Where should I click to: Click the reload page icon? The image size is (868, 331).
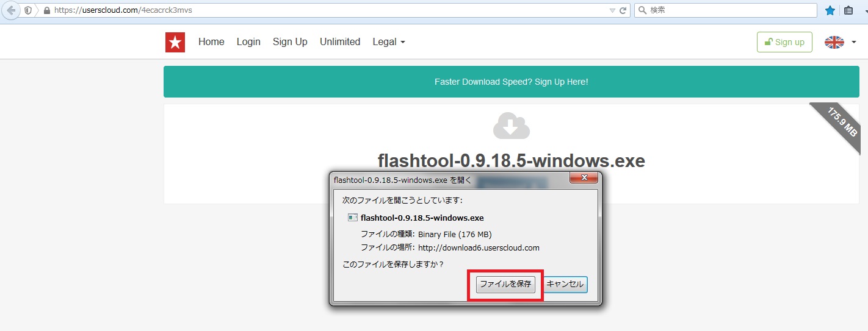(x=623, y=10)
